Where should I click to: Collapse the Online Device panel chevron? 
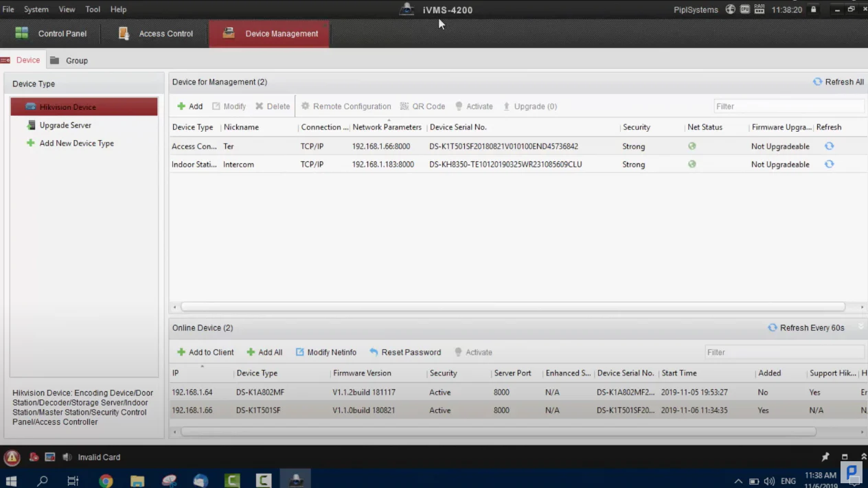coord(861,327)
